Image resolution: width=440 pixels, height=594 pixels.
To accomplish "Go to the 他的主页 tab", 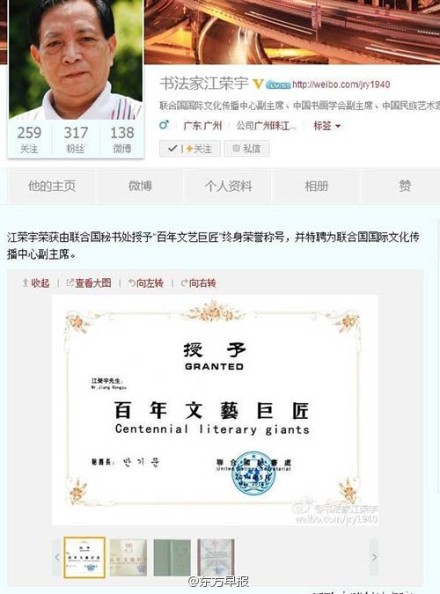I will (52, 186).
